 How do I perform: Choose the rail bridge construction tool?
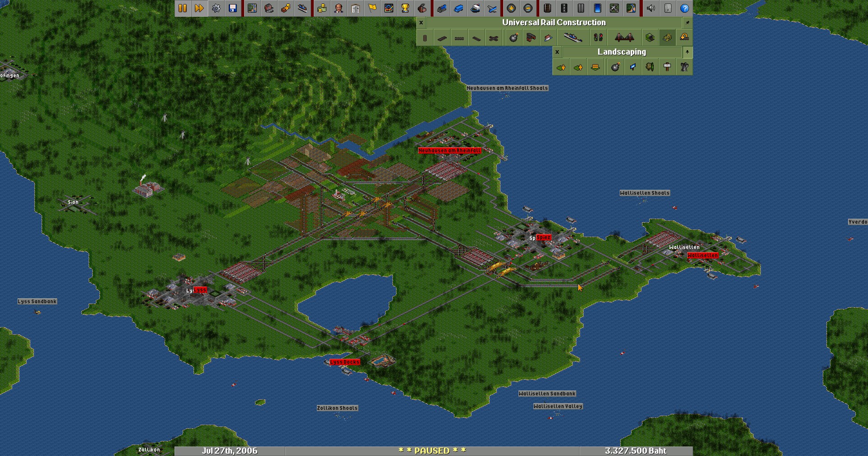(x=624, y=38)
